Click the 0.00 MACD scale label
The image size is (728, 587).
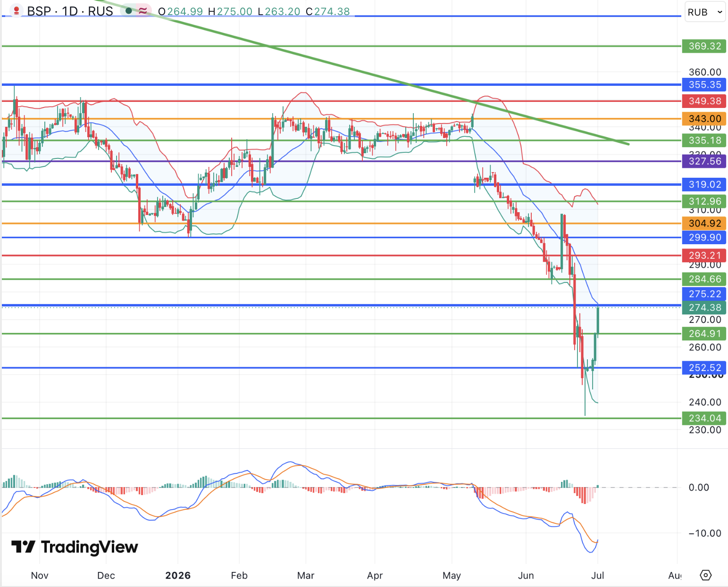tap(699, 488)
